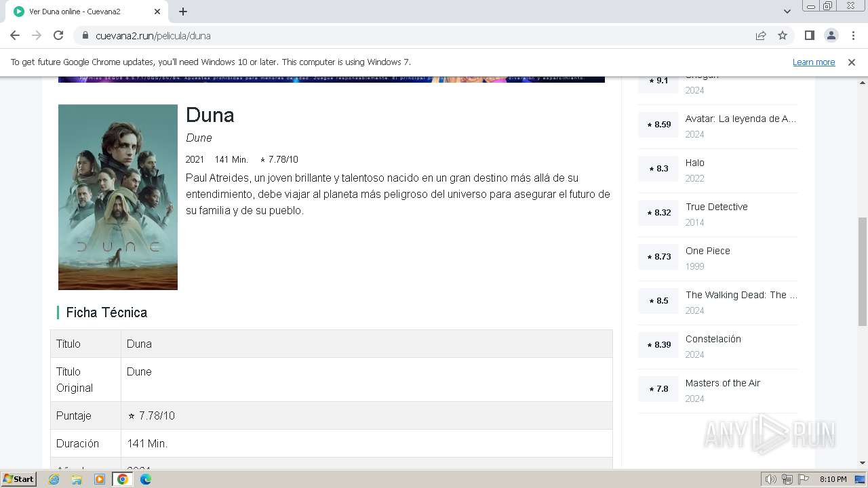Click the scrollbar down arrow
868x488 pixels.
862,463
